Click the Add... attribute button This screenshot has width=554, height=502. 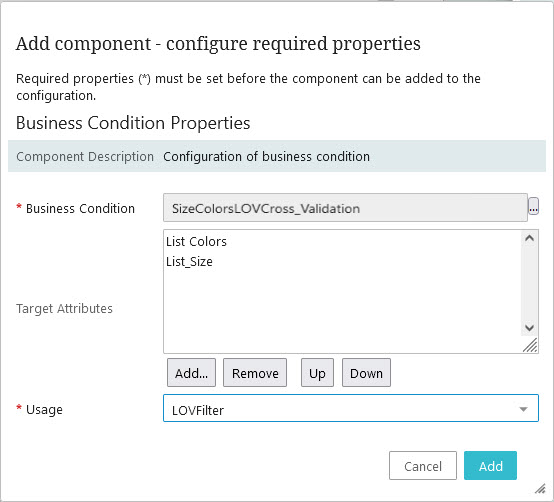(191, 373)
